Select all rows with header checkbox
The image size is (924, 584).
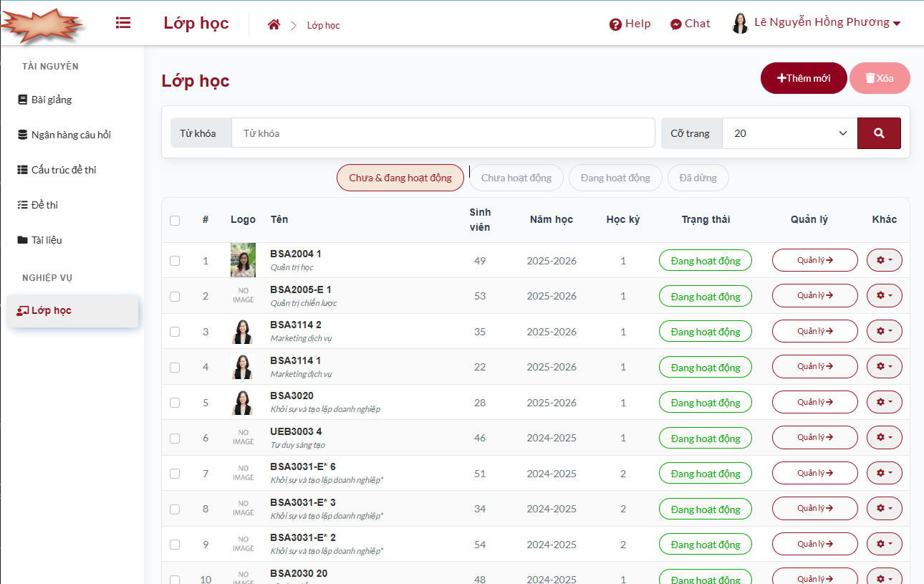pyautogui.click(x=175, y=220)
